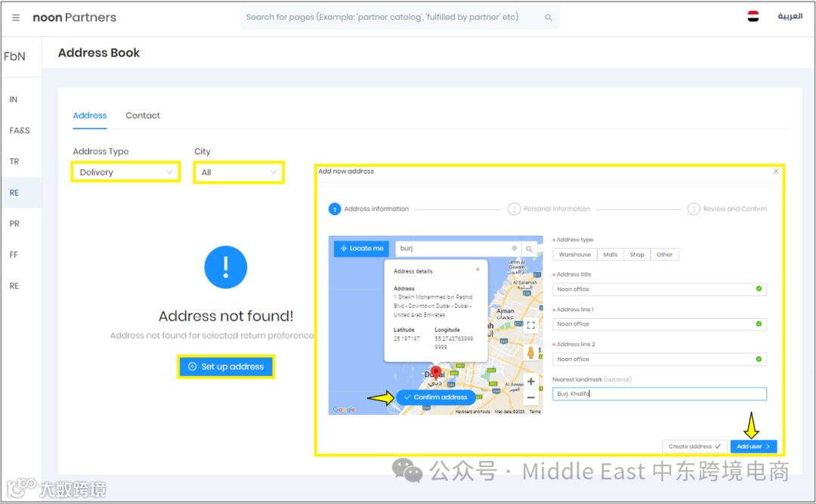Click the Latitude value 25.197197
Screen dimensions: 816x504
coord(406,339)
